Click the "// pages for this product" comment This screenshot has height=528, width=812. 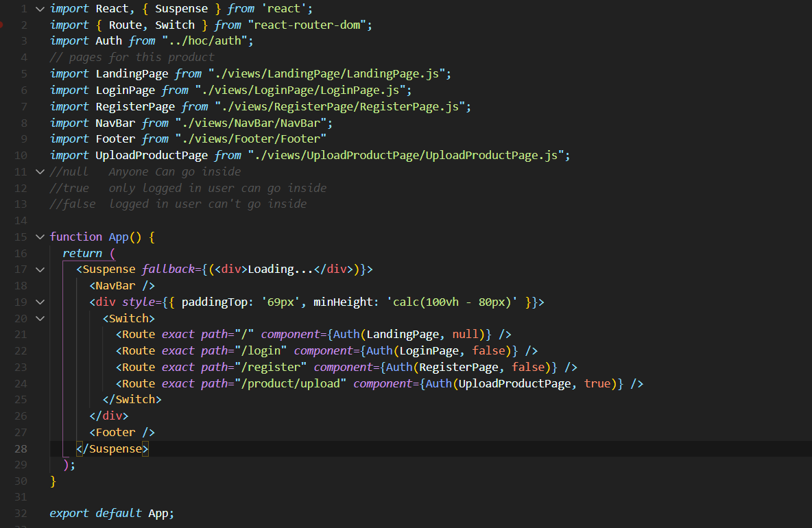pos(132,58)
